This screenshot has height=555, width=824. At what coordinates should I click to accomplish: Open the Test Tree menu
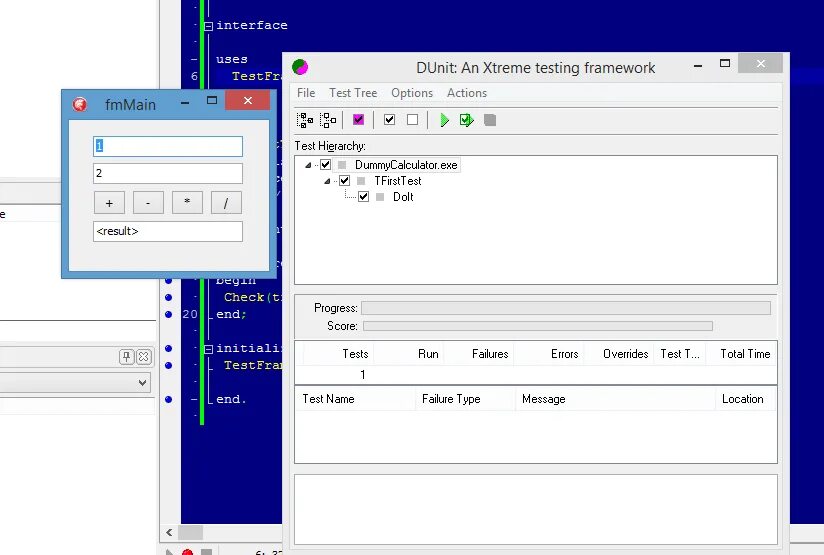click(x=353, y=93)
